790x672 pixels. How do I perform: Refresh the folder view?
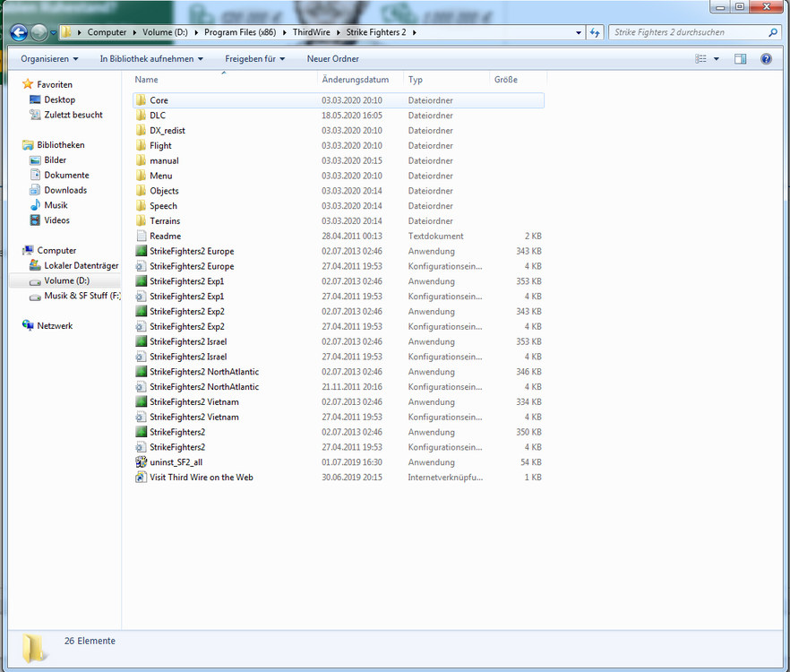tap(595, 33)
